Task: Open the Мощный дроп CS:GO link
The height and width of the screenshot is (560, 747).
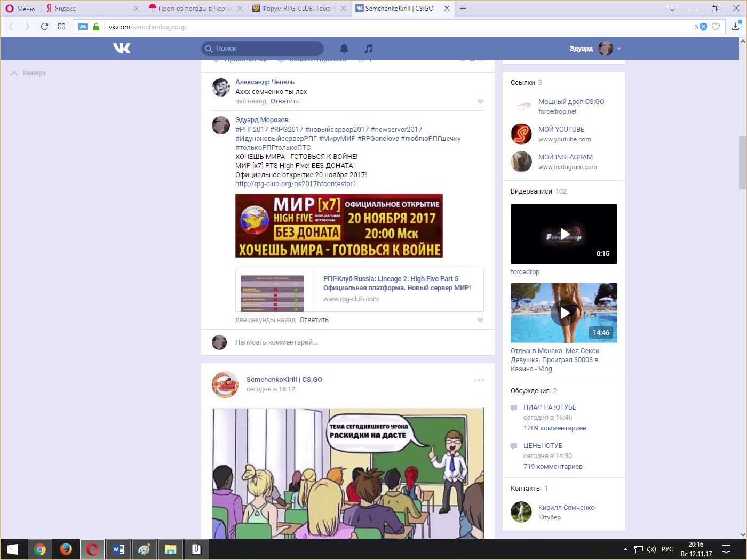Action: 571,102
